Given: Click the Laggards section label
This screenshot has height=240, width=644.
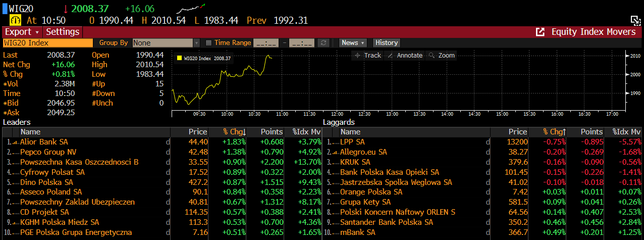Looking at the screenshot, I should [x=339, y=122].
